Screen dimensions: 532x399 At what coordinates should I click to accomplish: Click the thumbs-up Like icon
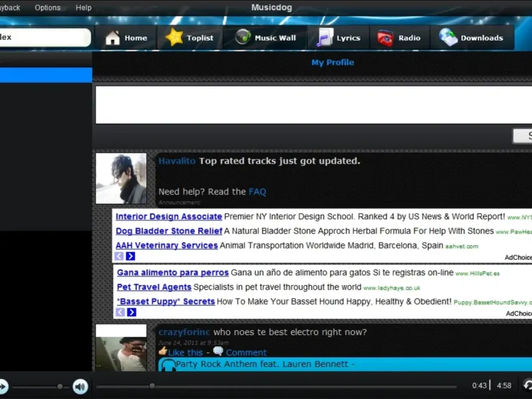coord(163,351)
